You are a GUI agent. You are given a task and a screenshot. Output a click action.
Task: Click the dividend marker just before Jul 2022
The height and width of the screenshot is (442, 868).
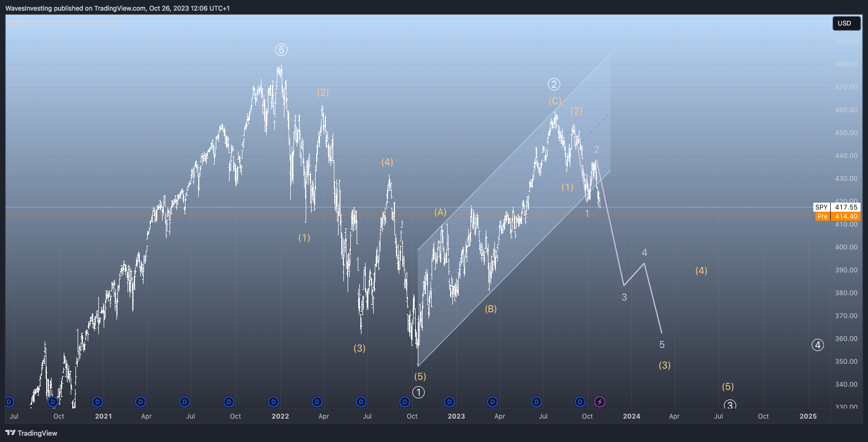[x=361, y=402]
